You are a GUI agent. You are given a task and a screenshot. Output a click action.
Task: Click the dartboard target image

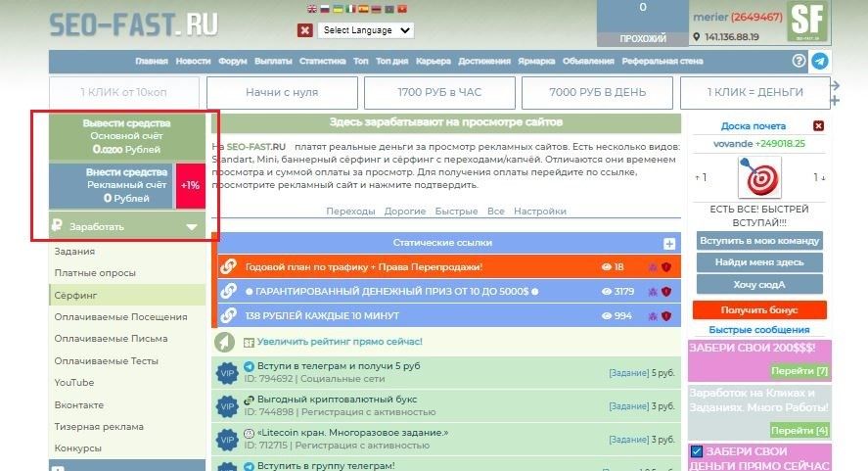(759, 177)
